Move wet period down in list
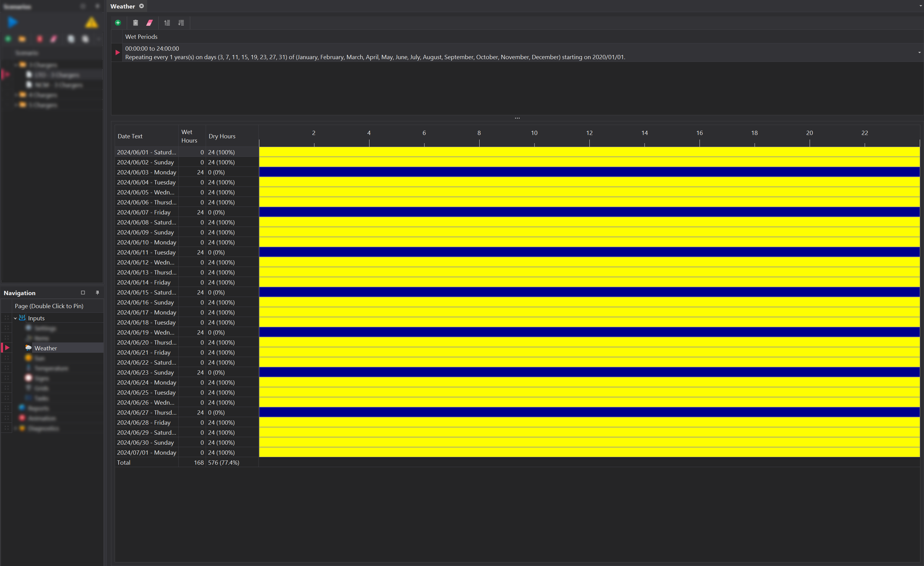 181,23
